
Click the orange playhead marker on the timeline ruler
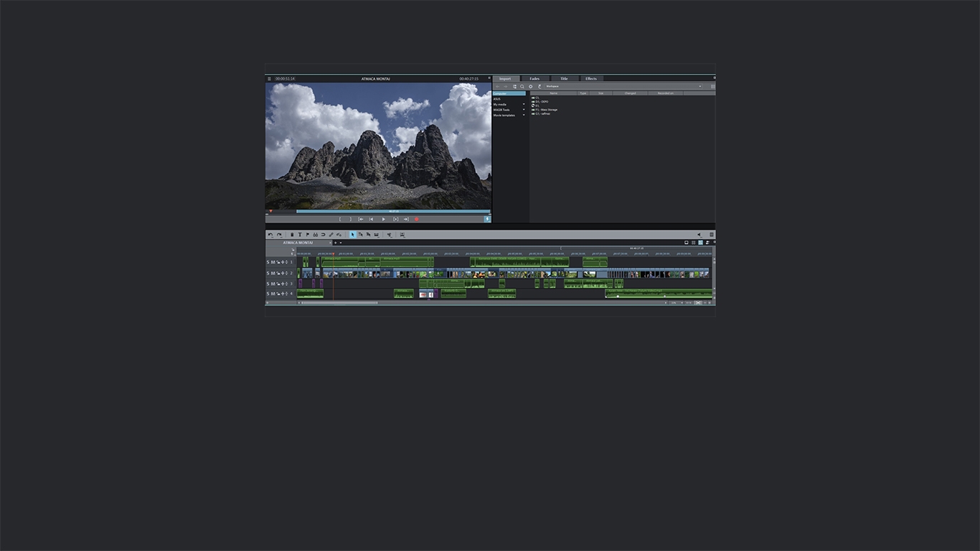coord(333,253)
